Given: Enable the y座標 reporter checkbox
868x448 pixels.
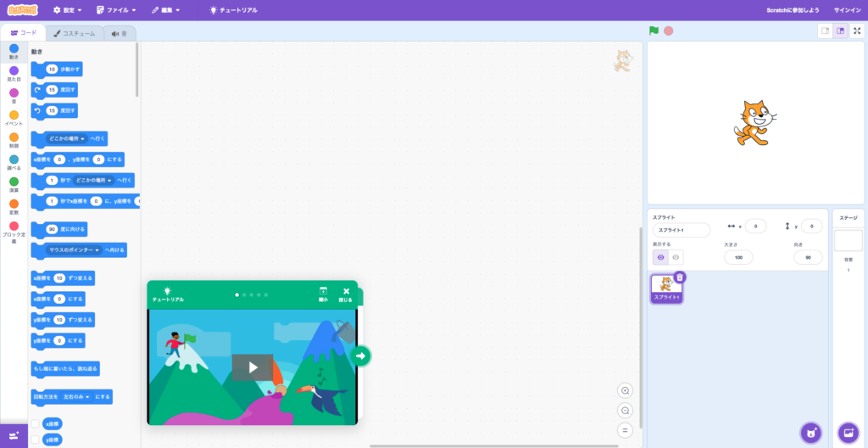Looking at the screenshot, I should click(x=35, y=440).
